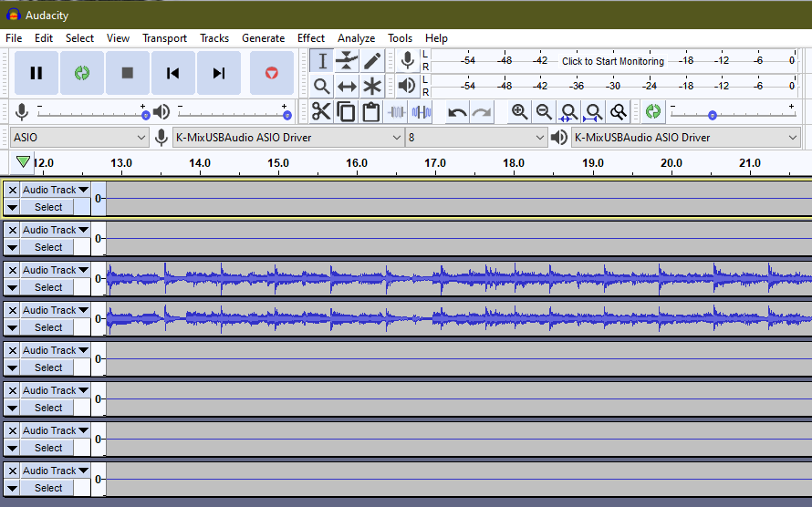812x507 pixels.
Task: Stop playback with the Stop button
Action: point(128,73)
